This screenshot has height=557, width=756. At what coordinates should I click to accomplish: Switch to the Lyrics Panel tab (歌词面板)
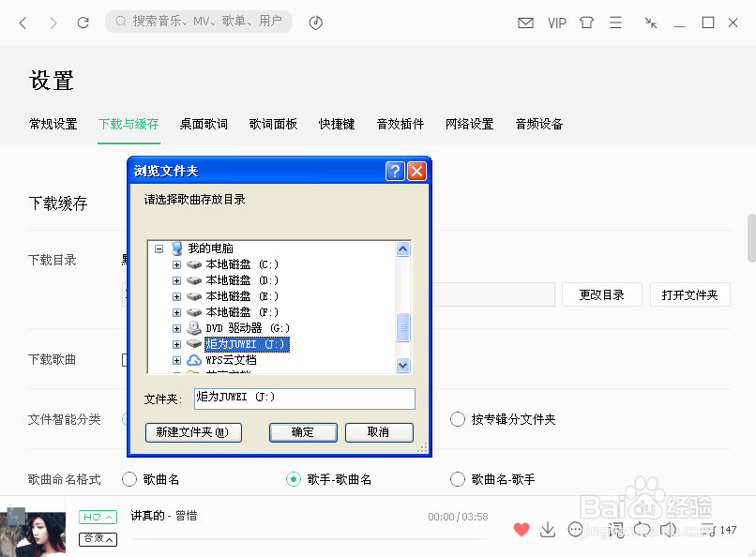tap(273, 125)
